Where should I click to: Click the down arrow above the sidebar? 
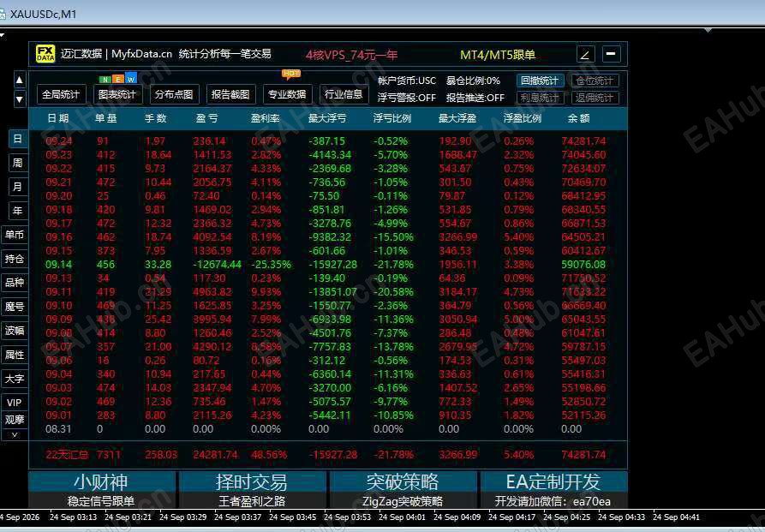(x=19, y=99)
